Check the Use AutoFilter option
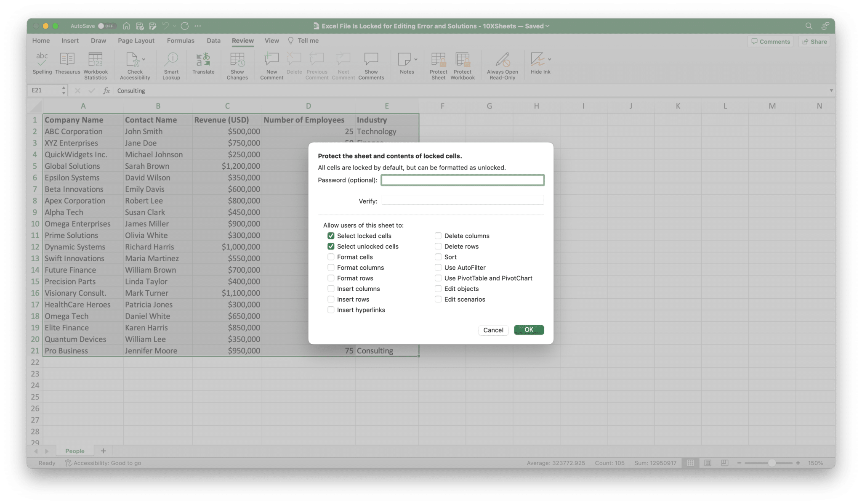Viewport: 862px width, 504px height. [438, 267]
